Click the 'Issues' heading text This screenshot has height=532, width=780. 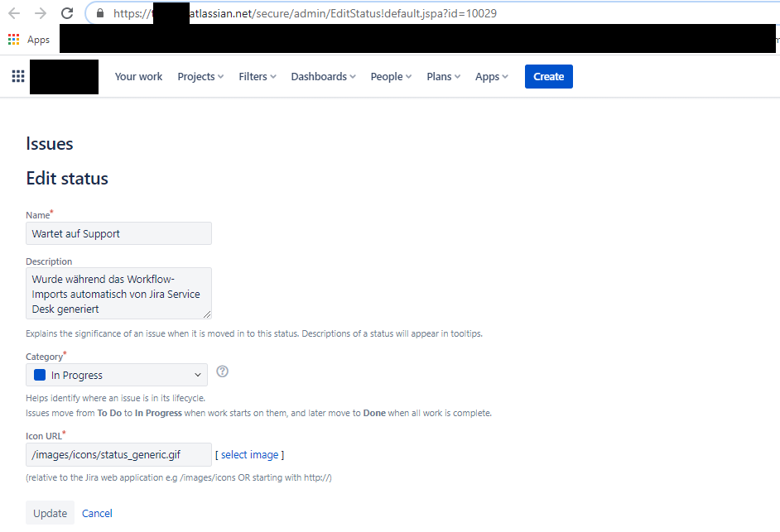[49, 144]
